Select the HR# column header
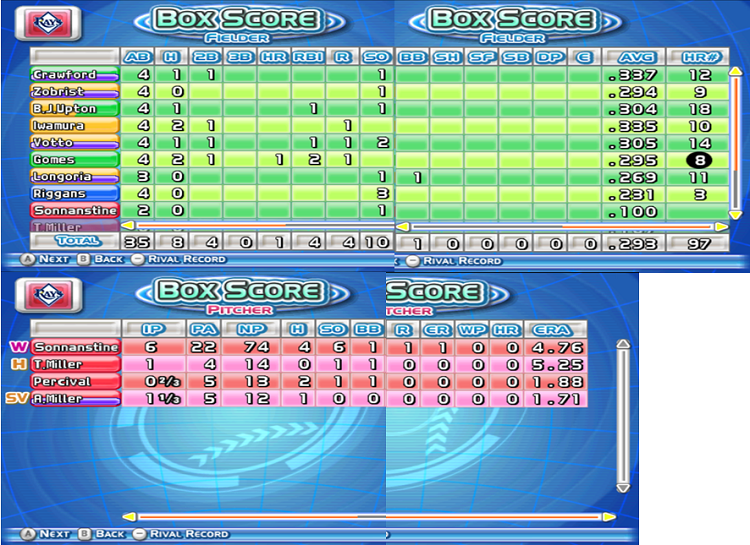Image resolution: width=750 pixels, height=545 pixels. click(x=698, y=57)
